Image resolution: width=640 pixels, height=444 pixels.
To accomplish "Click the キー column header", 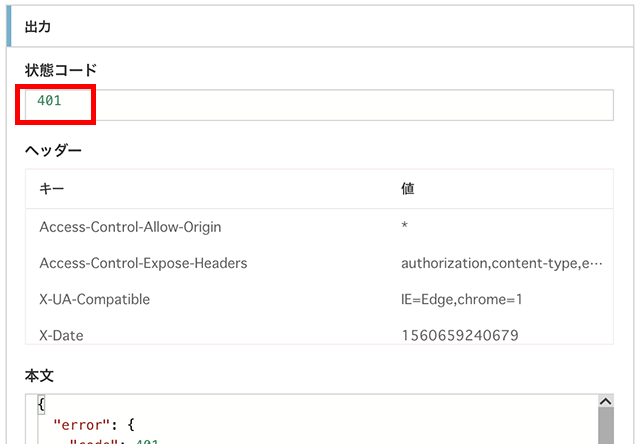I will pos(47,188).
